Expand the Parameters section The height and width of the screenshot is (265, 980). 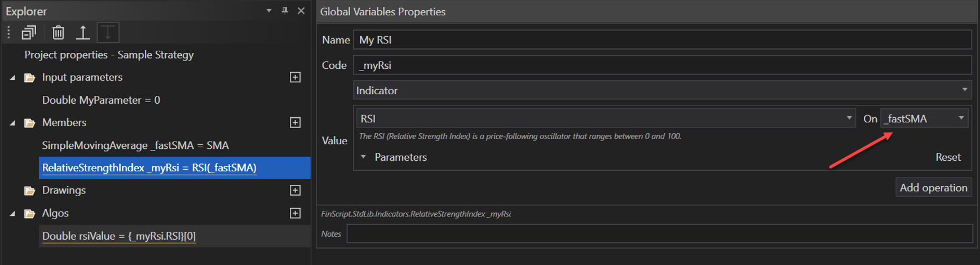coord(364,157)
